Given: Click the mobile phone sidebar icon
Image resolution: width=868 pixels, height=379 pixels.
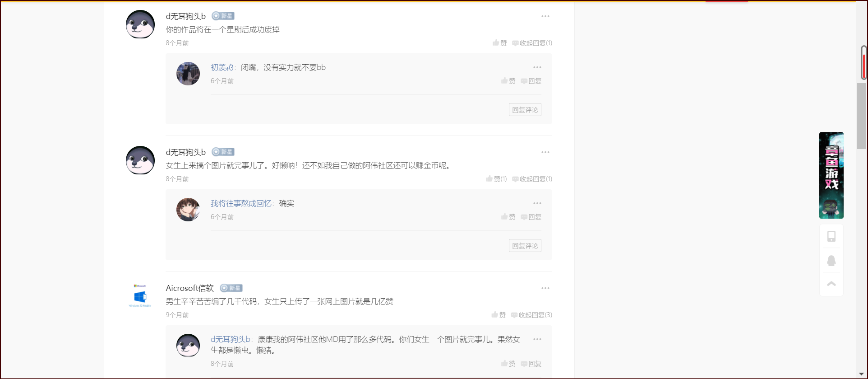Looking at the screenshot, I should (x=831, y=236).
